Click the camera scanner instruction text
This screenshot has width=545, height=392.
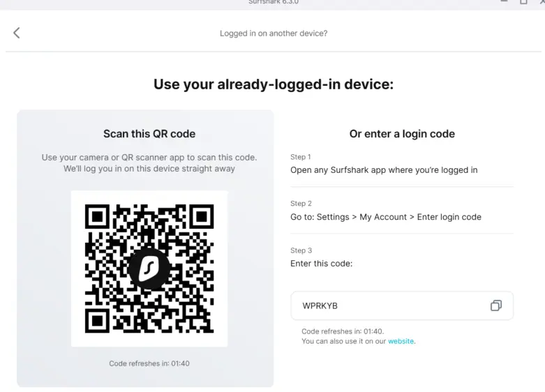(149, 163)
